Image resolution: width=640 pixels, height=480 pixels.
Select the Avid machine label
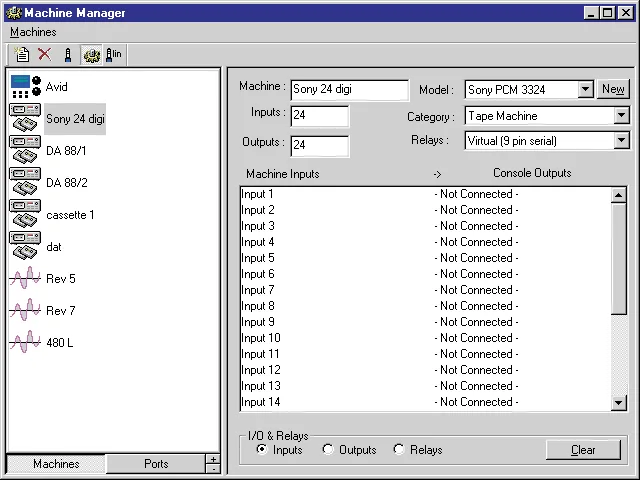[56, 87]
